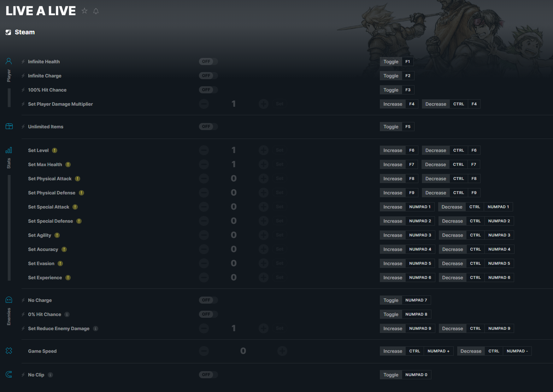Click Toggle F1 hotkey for Infinite Health
This screenshot has height=392, width=553.
(396, 62)
